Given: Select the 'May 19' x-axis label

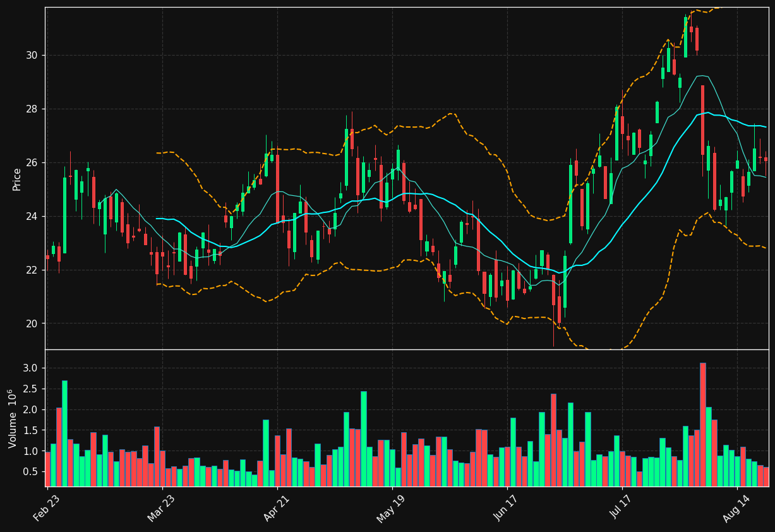Looking at the screenshot, I should click(x=390, y=507).
